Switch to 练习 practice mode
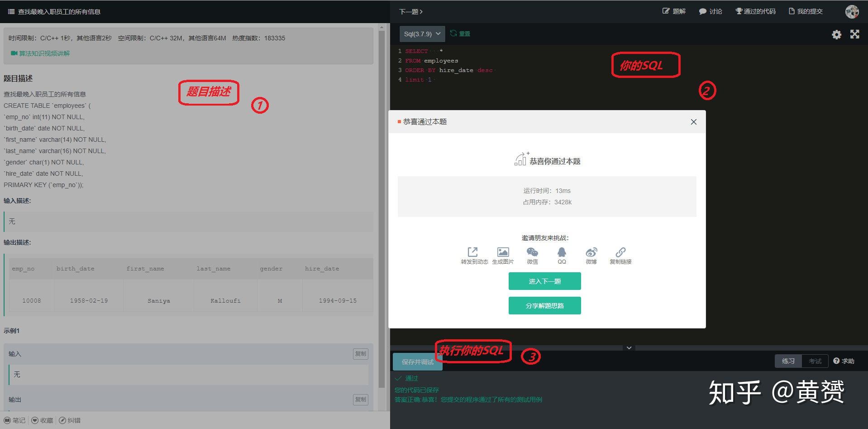This screenshot has height=429, width=868. 788,361
